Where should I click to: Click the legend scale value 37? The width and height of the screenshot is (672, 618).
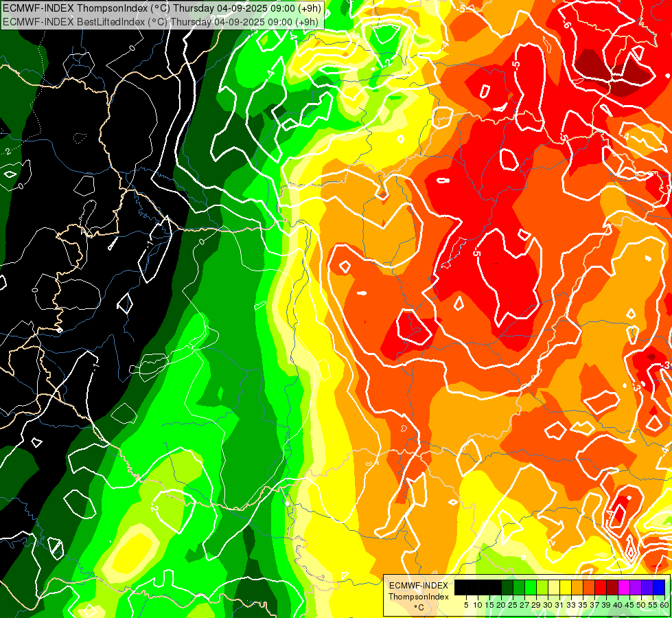pos(594,605)
